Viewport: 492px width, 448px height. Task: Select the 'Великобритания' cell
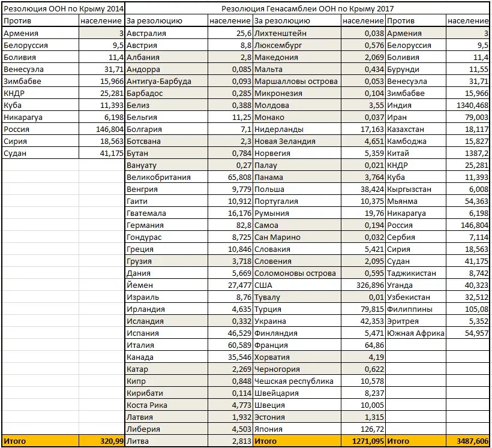[x=166, y=177]
